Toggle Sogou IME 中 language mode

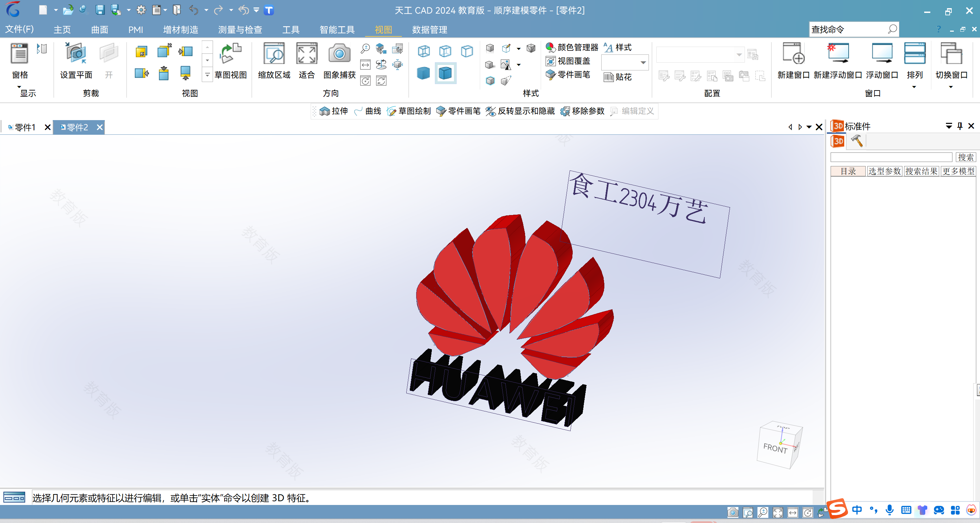(x=857, y=510)
